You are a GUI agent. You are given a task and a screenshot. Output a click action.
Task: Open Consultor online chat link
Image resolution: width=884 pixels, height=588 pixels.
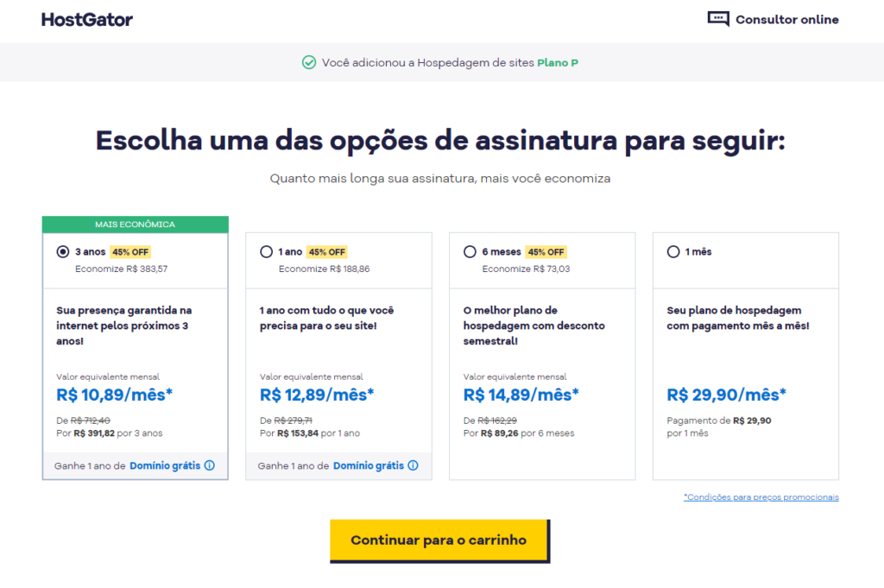click(786, 20)
